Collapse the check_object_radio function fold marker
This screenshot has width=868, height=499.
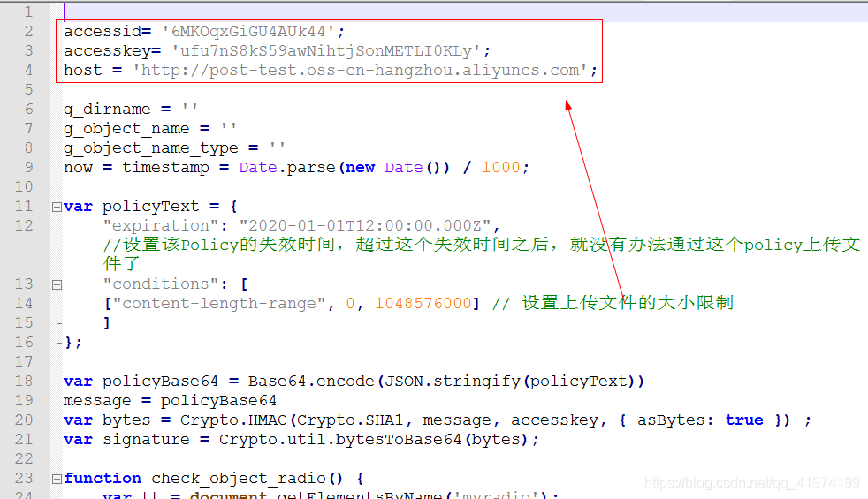point(57,479)
